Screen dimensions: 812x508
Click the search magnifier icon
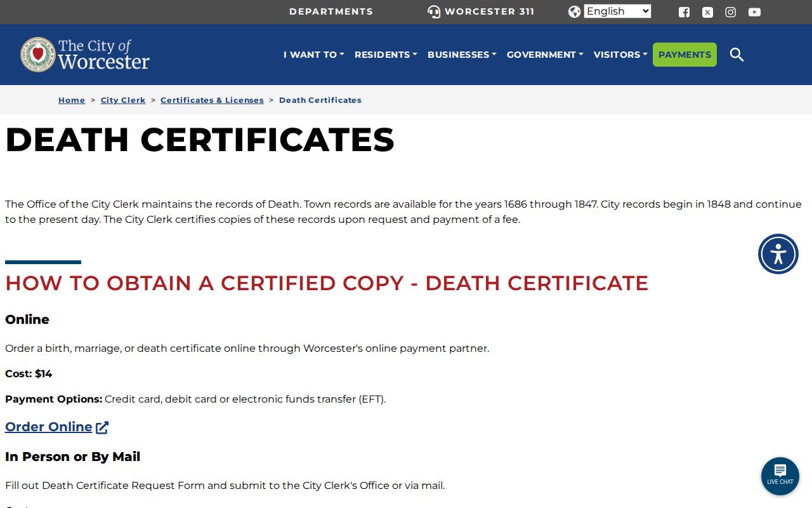coord(737,55)
